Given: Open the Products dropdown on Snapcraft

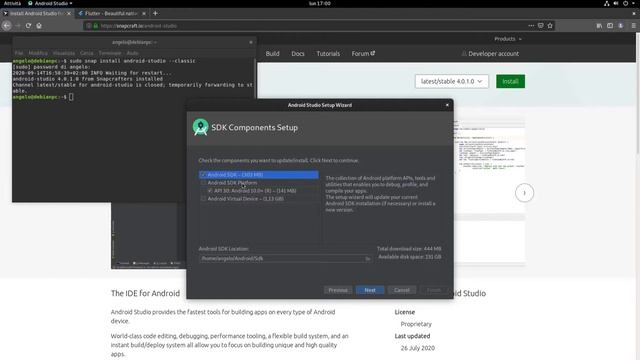Looking at the screenshot, I should pyautogui.click(x=508, y=39).
